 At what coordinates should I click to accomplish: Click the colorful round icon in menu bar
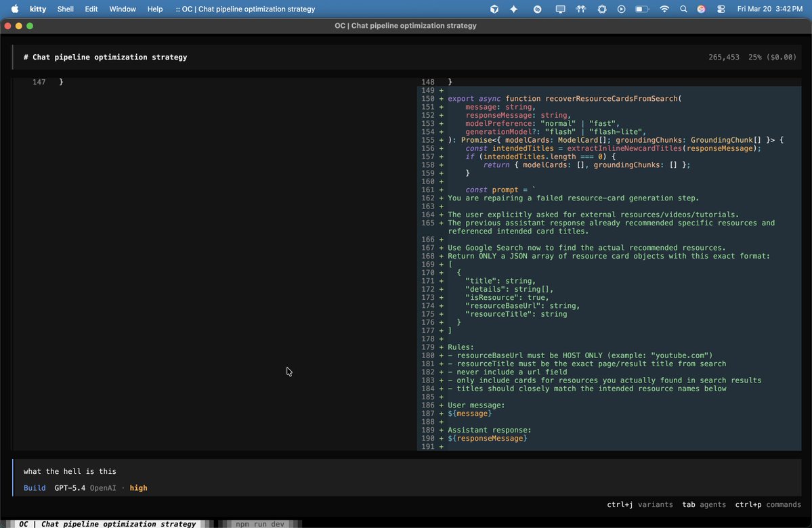click(x=701, y=9)
